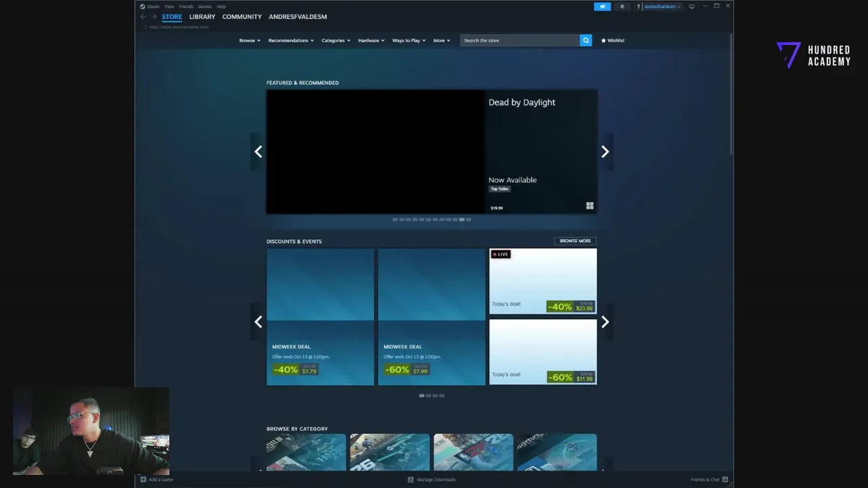Click the store URL address text
Screen dimensions: 868x488
pyautogui.click(x=179, y=27)
